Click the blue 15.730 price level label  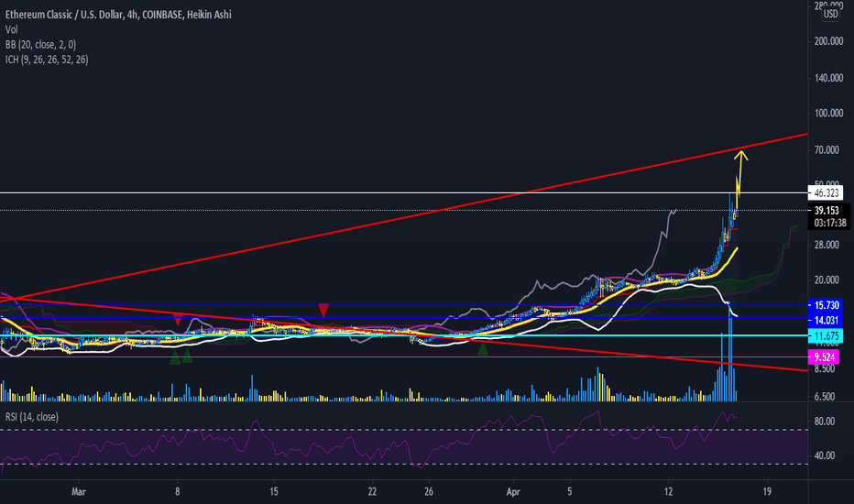826,305
